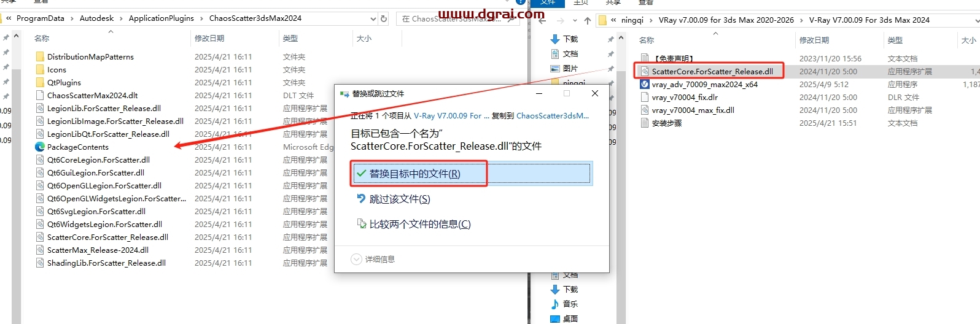The image size is (980, 324).
Task: Click the refresh icon beside the left address bar
Action: [384, 18]
